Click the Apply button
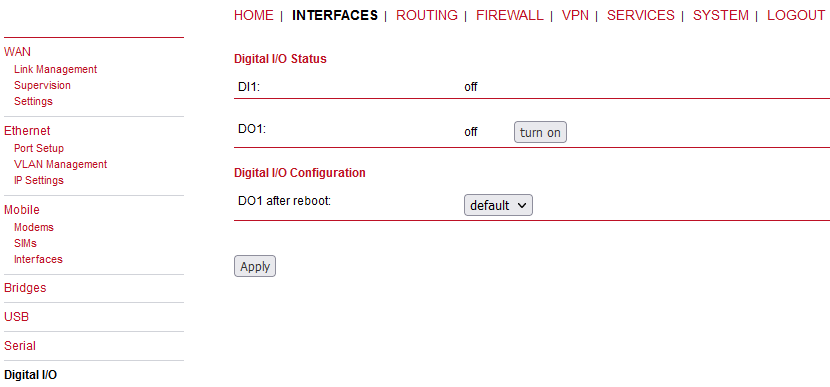 255,266
